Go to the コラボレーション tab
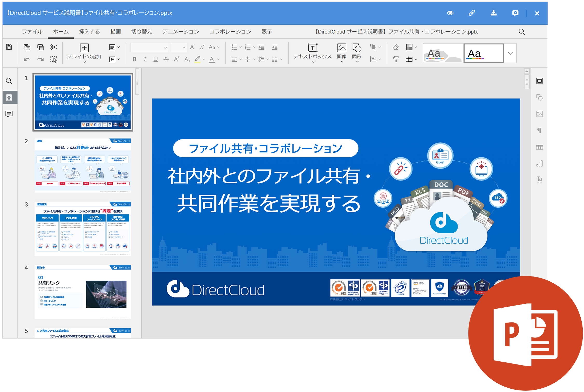The width and height of the screenshot is (584, 392). 230,32
